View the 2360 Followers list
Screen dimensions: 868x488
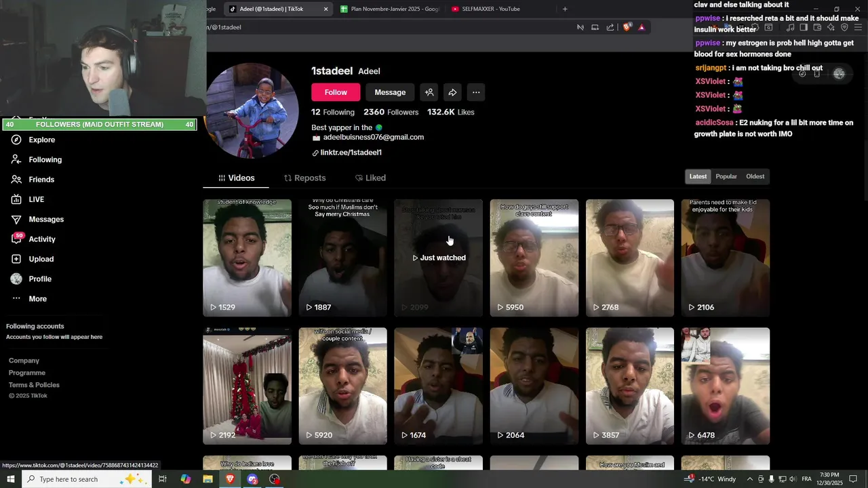[x=391, y=112]
